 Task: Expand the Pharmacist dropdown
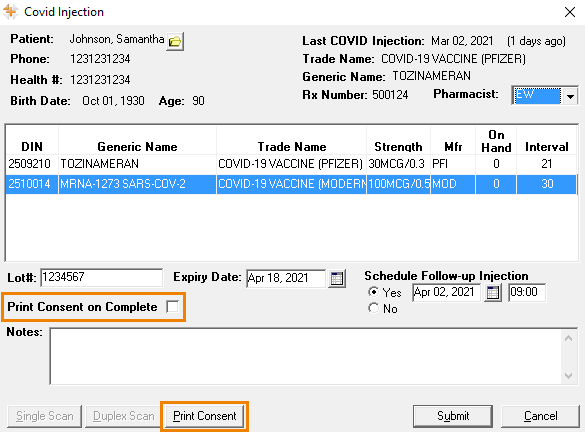coord(570,96)
